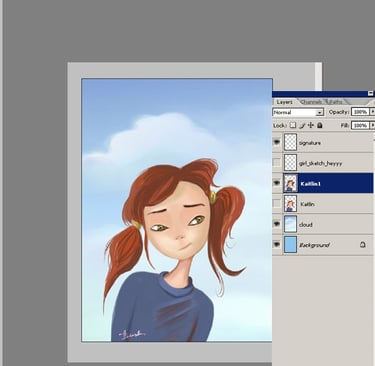Toggle Background layer visibility eye
The image size is (375, 366).
click(277, 245)
